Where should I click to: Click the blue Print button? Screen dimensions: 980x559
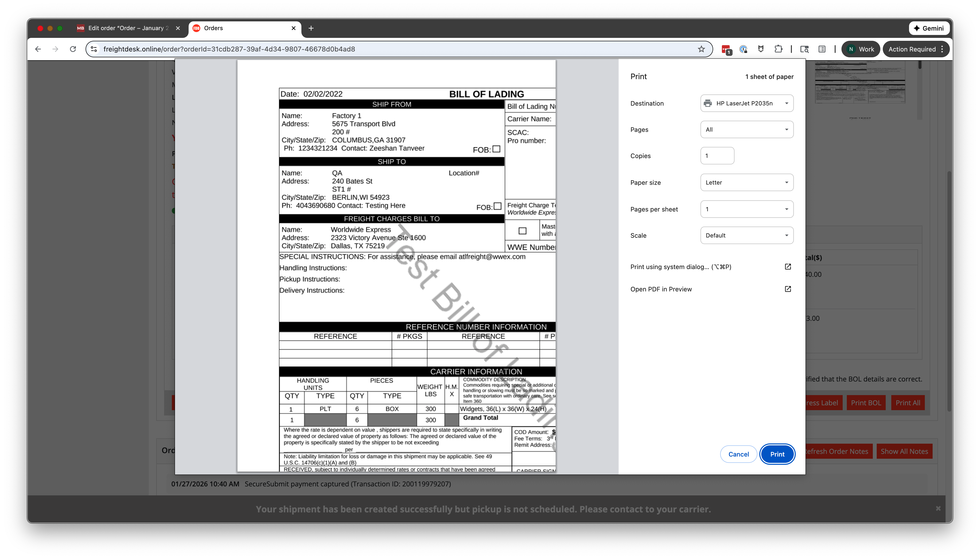777,454
